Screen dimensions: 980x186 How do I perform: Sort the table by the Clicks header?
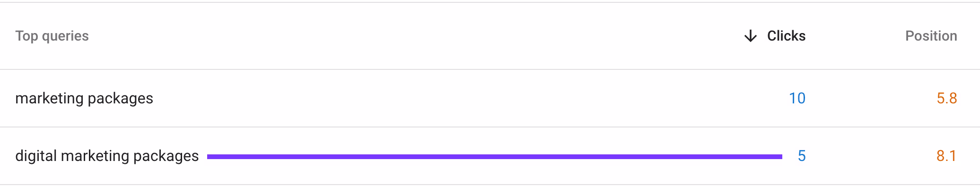(x=786, y=36)
